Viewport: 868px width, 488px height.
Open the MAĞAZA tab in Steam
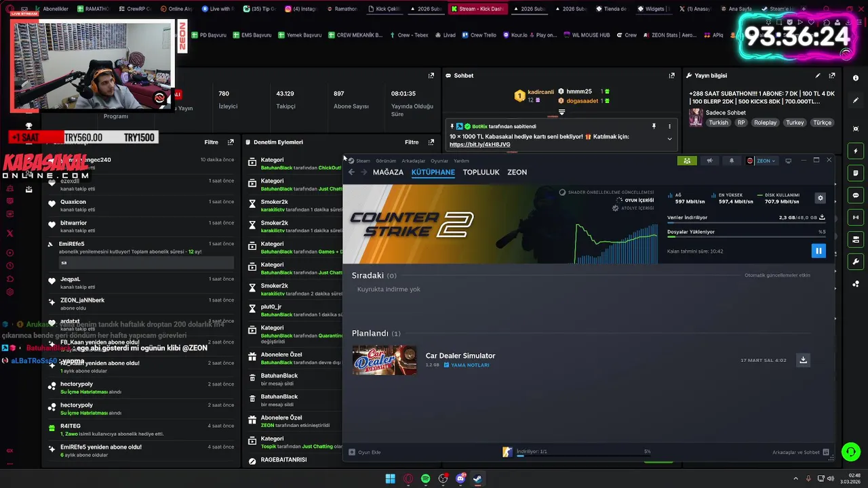point(388,172)
